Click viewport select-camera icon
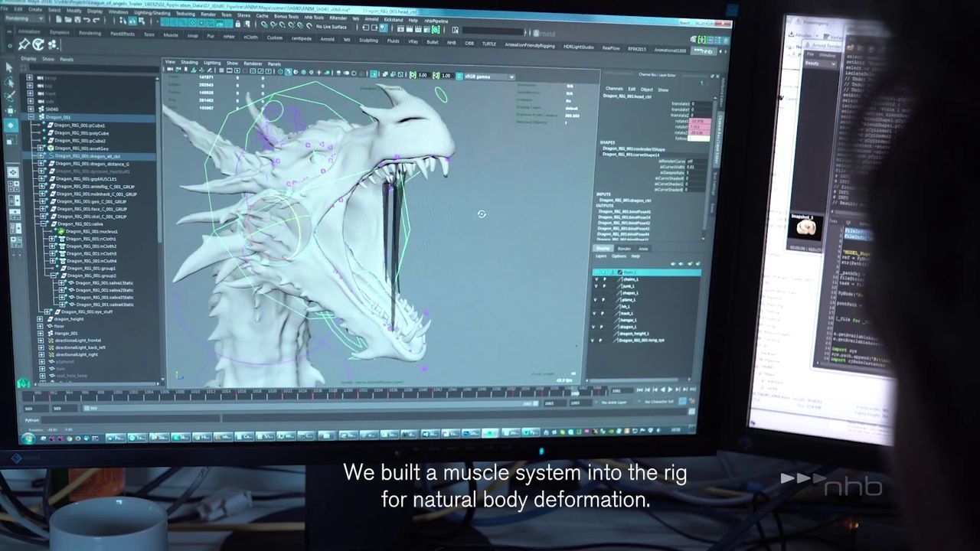 (x=169, y=70)
